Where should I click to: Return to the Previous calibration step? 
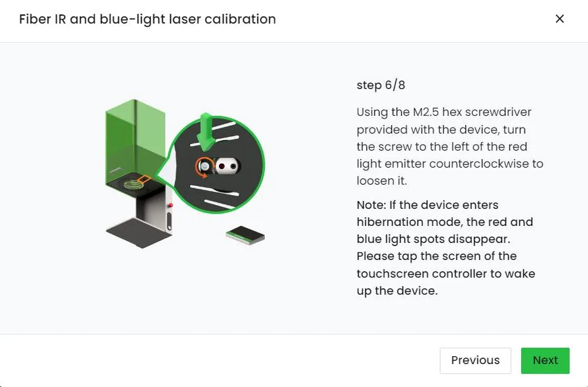click(x=475, y=360)
